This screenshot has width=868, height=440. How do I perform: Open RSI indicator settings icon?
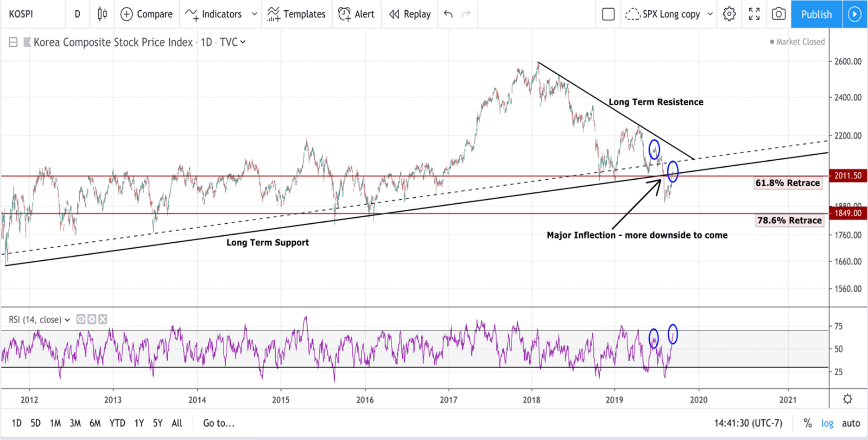tap(92, 319)
